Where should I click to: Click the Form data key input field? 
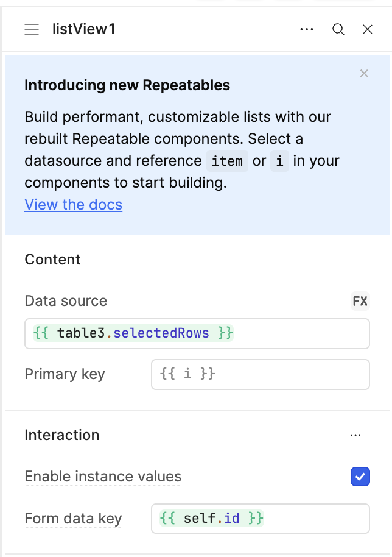point(261,519)
